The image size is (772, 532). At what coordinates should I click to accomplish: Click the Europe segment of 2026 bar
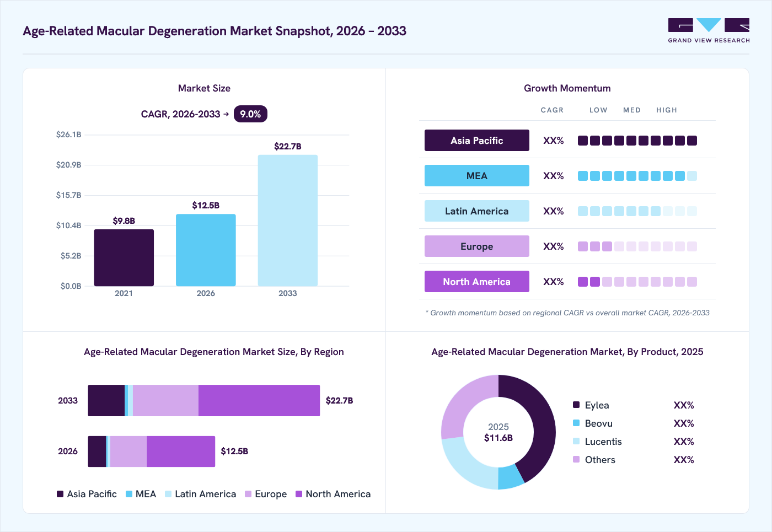coord(128,452)
